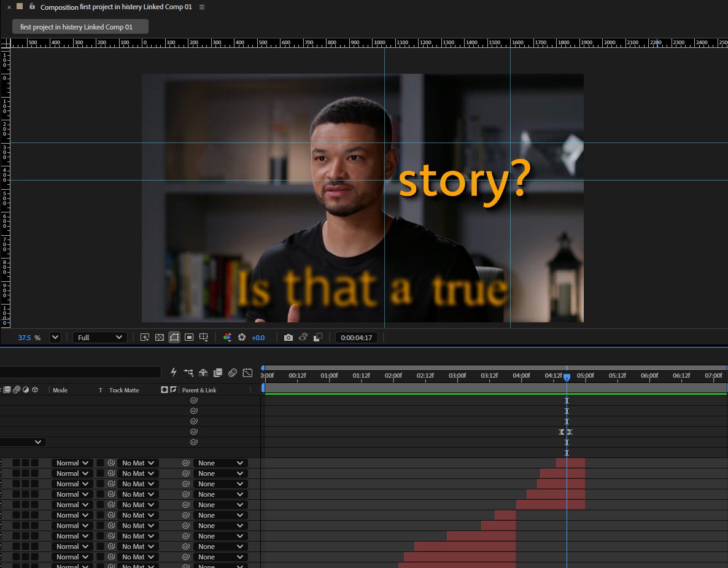Toggle the topmost layer's preserve transparency box
The image size is (728, 568).
coord(100,463)
